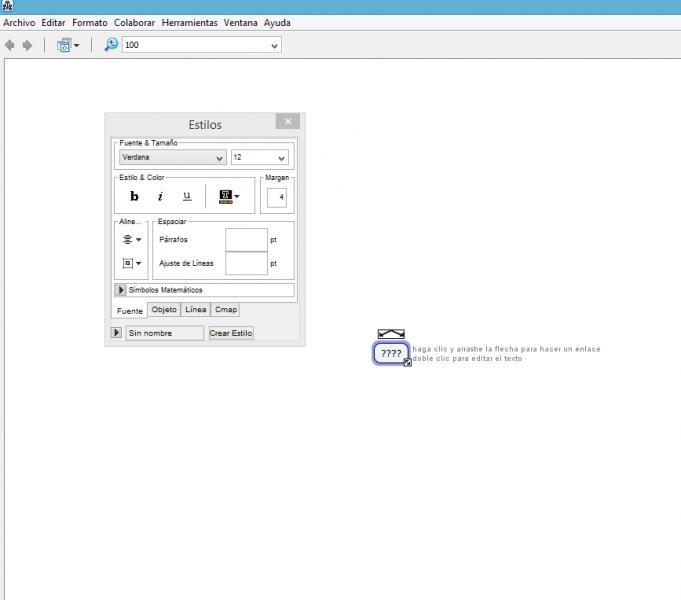Toggle underline text style
The height and width of the screenshot is (600, 681).
coord(187,196)
